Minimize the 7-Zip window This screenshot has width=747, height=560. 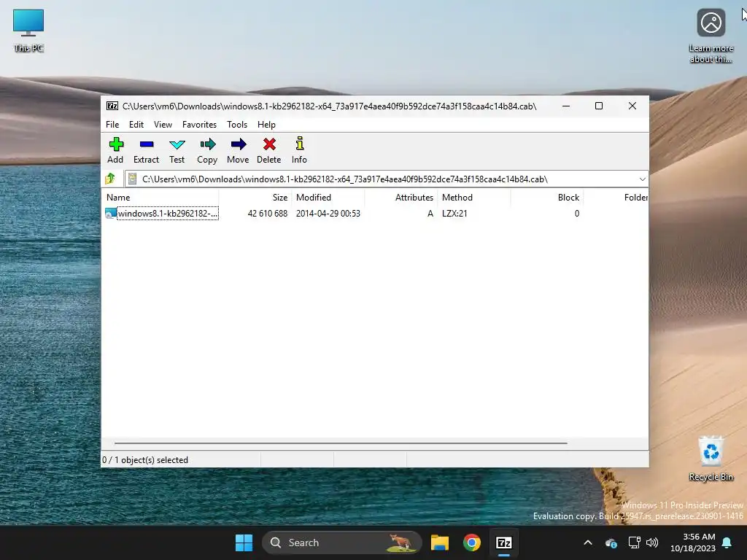566,106
